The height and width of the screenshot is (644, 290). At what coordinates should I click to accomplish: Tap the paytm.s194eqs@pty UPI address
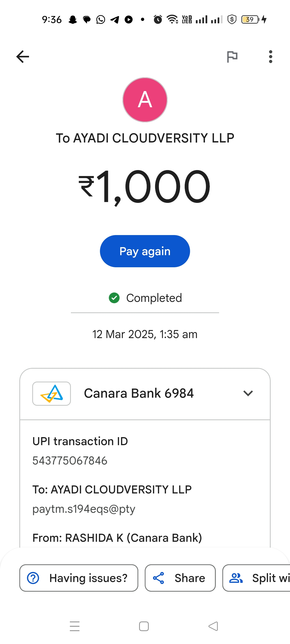[x=84, y=509]
